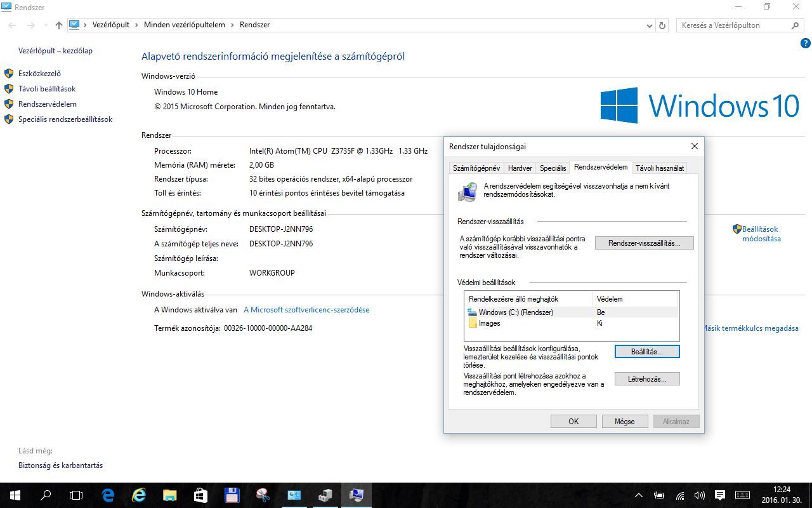Image resolution: width=812 pixels, height=508 pixels.
Task: Open Windows Store from taskbar
Action: [x=200, y=495]
